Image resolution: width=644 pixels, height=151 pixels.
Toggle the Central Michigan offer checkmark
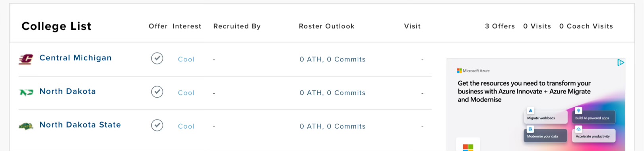pos(157,58)
